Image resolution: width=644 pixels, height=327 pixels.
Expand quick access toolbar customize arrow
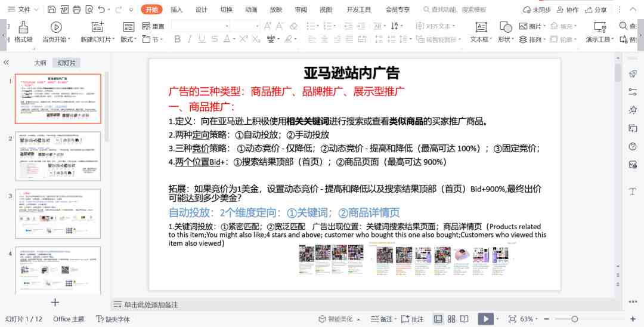[131, 10]
